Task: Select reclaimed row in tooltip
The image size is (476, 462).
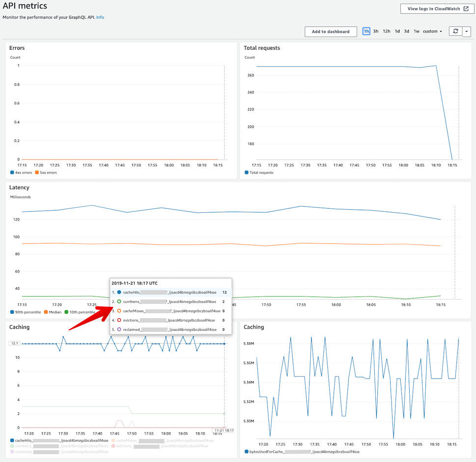Action: (x=171, y=329)
